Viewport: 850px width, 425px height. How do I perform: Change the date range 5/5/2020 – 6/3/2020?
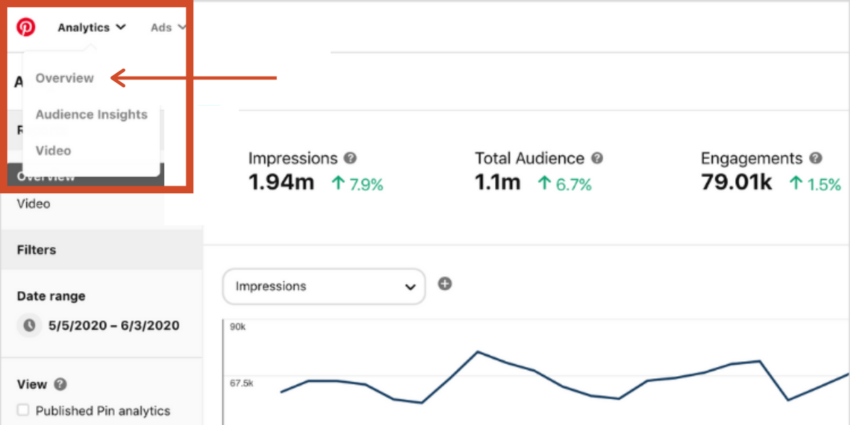coord(113,325)
